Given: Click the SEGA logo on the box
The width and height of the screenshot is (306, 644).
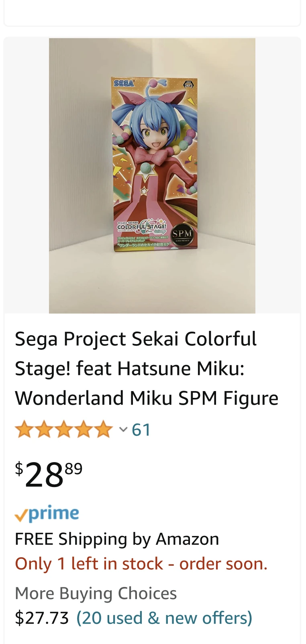Looking at the screenshot, I should pyautogui.click(x=124, y=84).
